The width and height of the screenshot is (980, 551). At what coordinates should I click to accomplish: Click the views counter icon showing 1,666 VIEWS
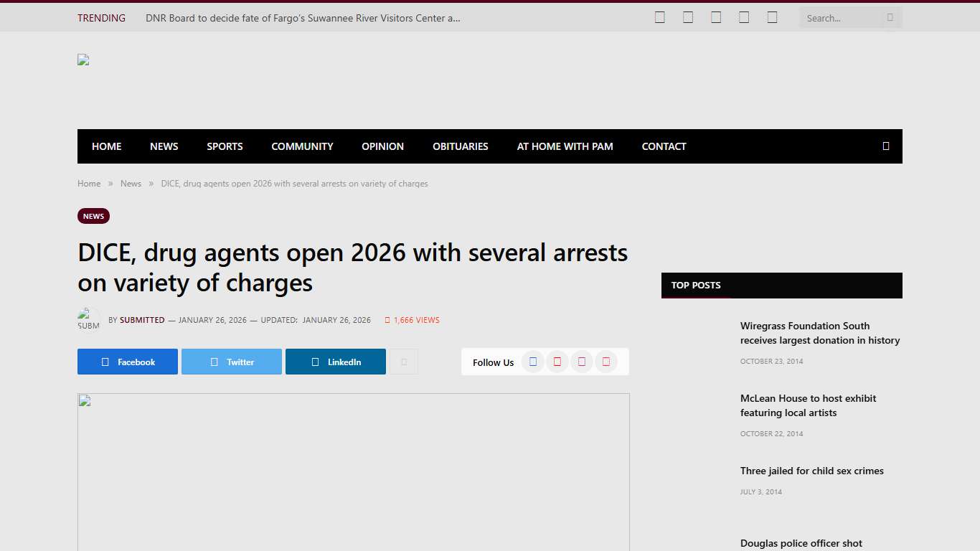tap(388, 320)
